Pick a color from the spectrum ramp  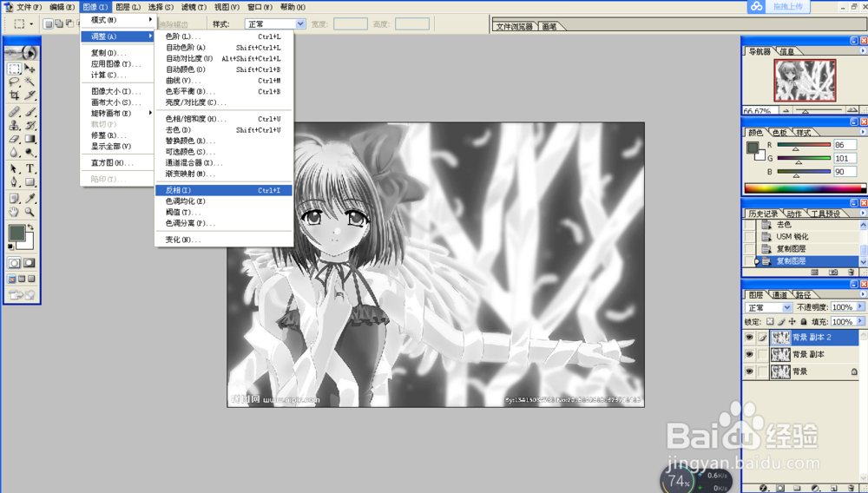(806, 188)
